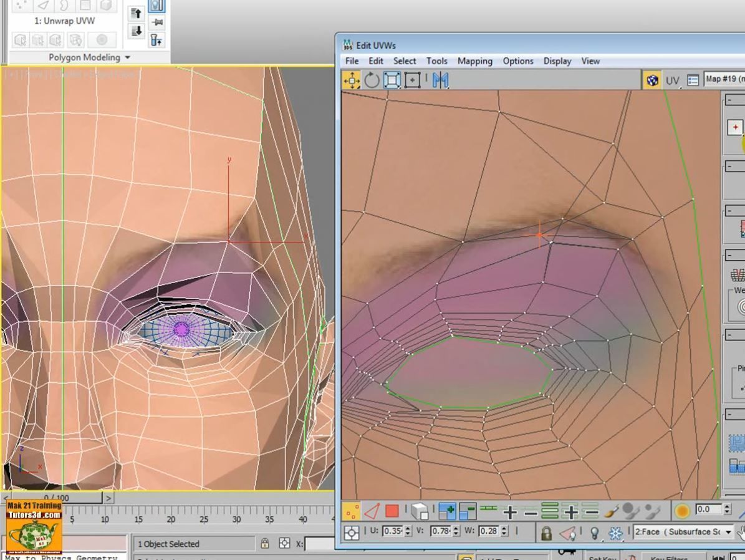Click the Shrink brush size icon
Image resolution: width=745 pixels, height=560 pixels.
click(653, 511)
